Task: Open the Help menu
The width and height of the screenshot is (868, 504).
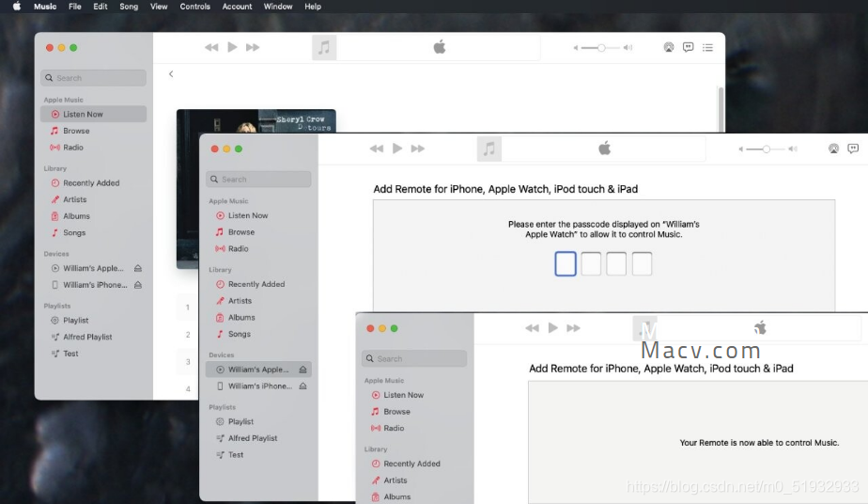Action: [x=313, y=7]
